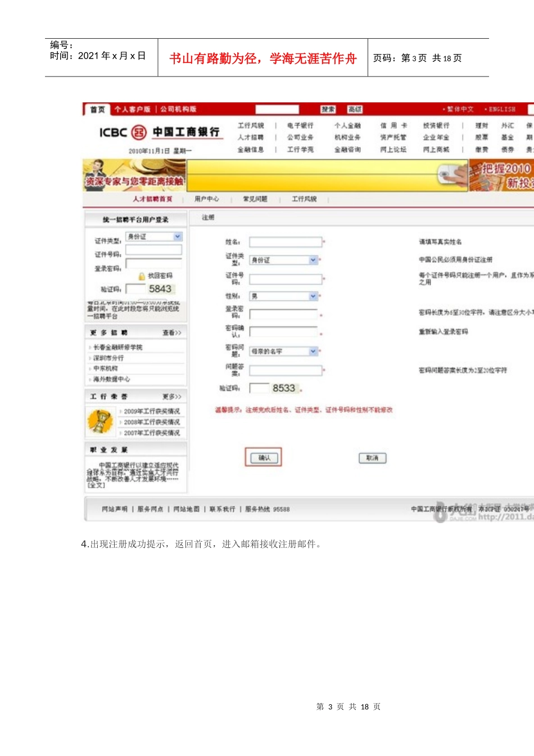This screenshot has width=534, height=756.
Task: Click the 8533 captcha image
Action: (x=284, y=388)
